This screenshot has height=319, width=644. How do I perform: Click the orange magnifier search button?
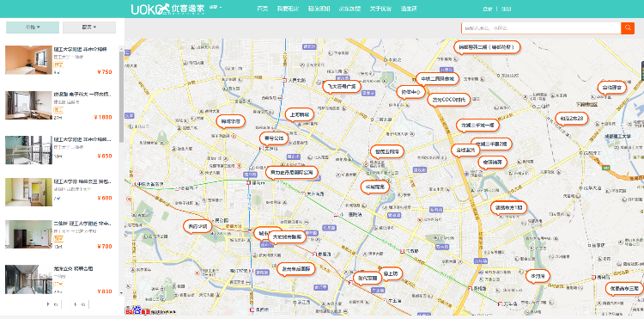pyautogui.click(x=628, y=28)
